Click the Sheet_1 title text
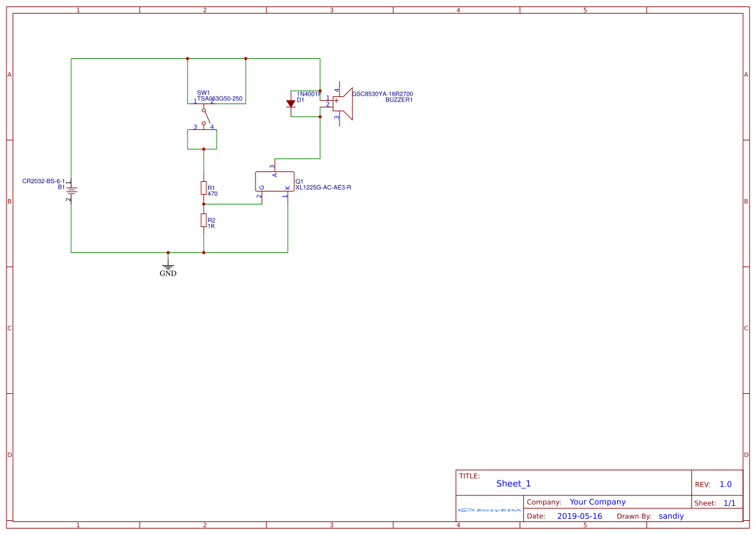This screenshot has height=535, width=756. (513, 483)
